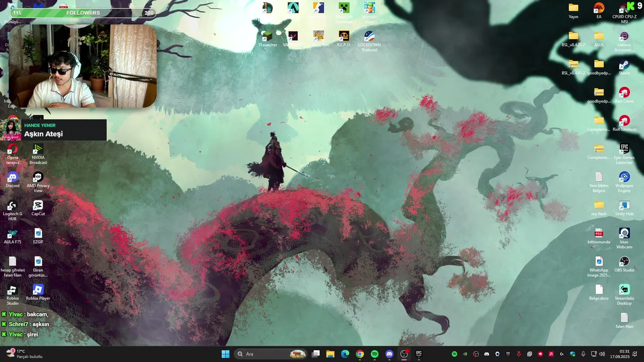This screenshot has width=644, height=362.
Task: Open the It Takes Two shortcut
Action: point(318,39)
